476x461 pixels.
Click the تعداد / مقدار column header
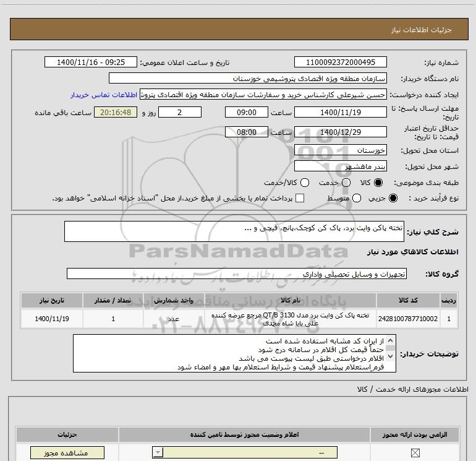click(x=113, y=300)
